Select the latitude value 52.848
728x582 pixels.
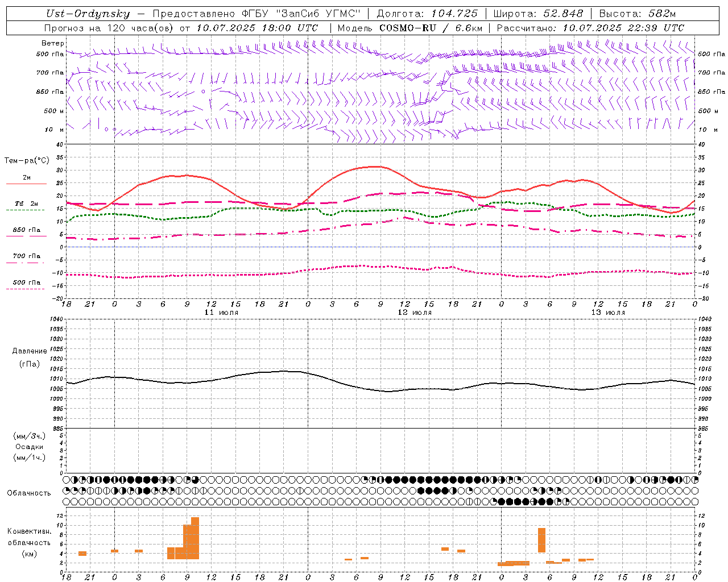pos(563,14)
